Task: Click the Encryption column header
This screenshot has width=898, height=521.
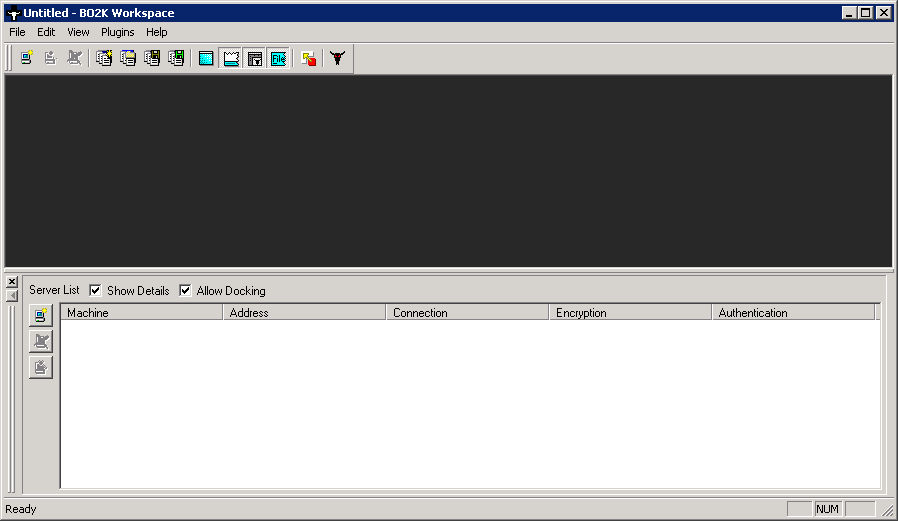Action: [630, 313]
